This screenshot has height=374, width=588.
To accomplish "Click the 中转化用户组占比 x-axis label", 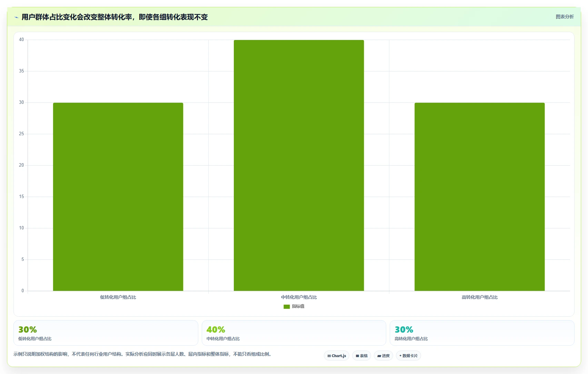I will coord(299,297).
